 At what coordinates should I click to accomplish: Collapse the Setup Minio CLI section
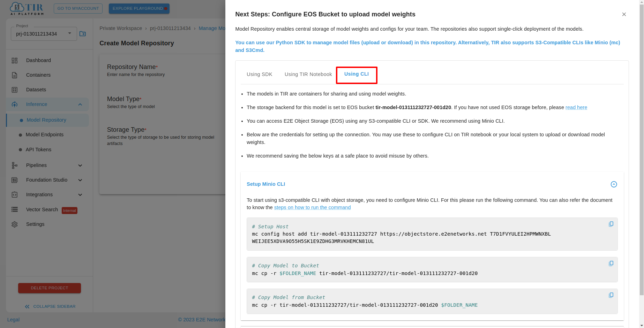614,184
